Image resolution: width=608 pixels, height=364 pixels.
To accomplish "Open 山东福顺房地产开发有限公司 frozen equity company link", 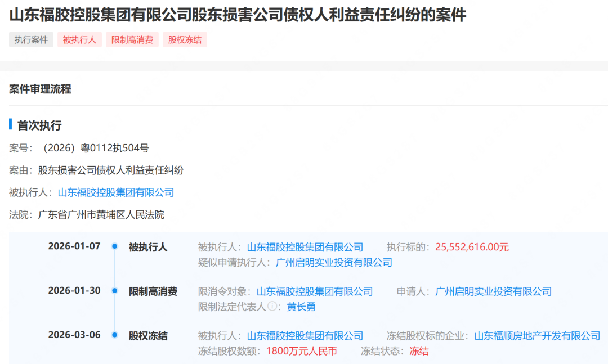I will [x=537, y=335].
